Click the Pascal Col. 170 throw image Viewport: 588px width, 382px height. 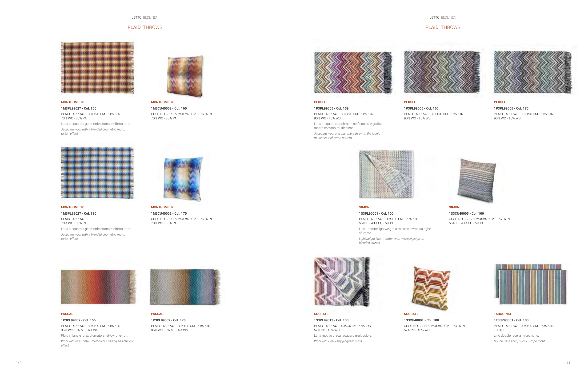point(185,287)
